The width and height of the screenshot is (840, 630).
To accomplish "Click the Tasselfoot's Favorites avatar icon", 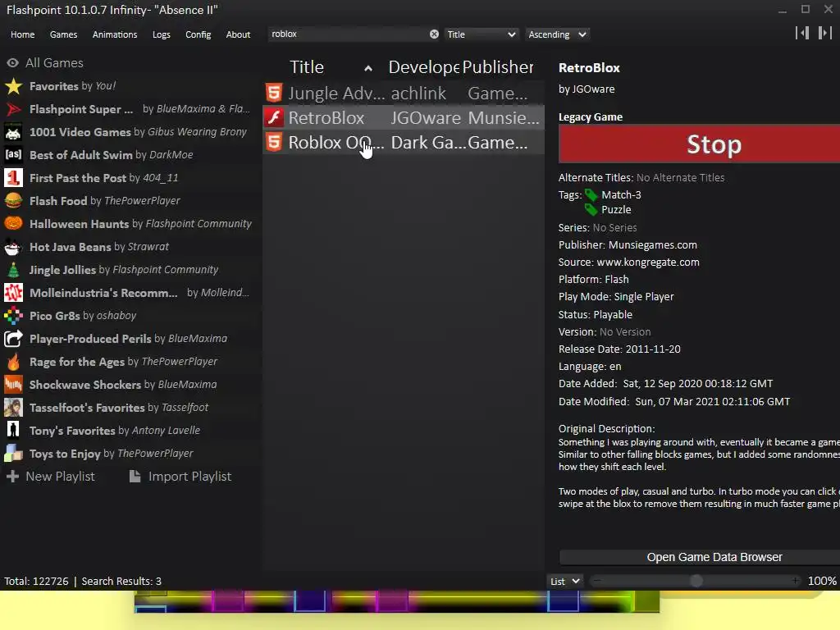I will pyautogui.click(x=13, y=408).
